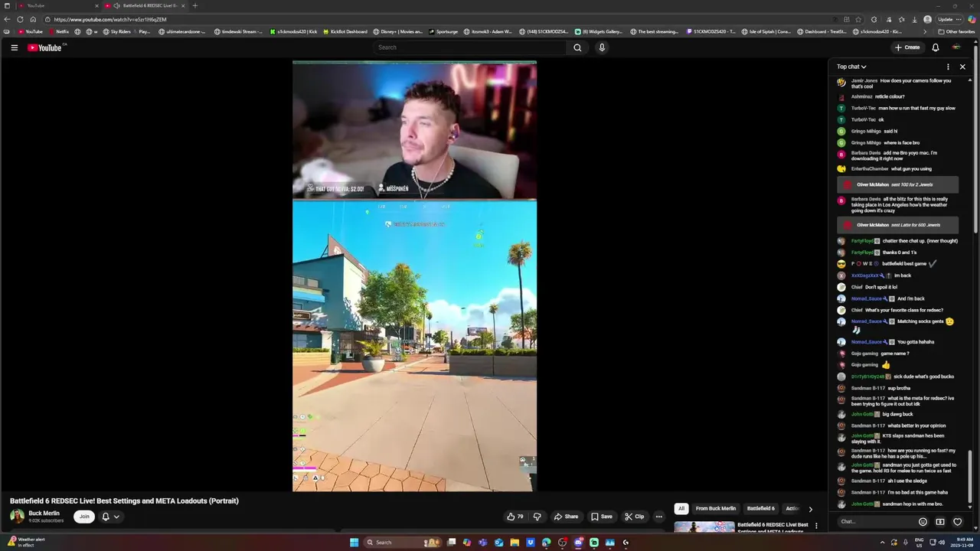Go to the YouTube home logo
The image size is (980, 551).
[x=44, y=47]
